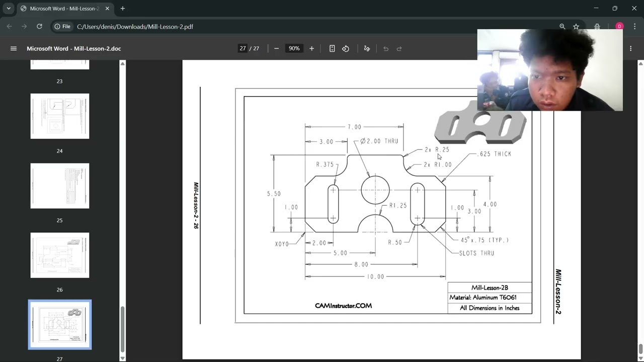This screenshot has height=362, width=644.
Task: Click the 10.00 overall width dimension
Action: coord(375,277)
